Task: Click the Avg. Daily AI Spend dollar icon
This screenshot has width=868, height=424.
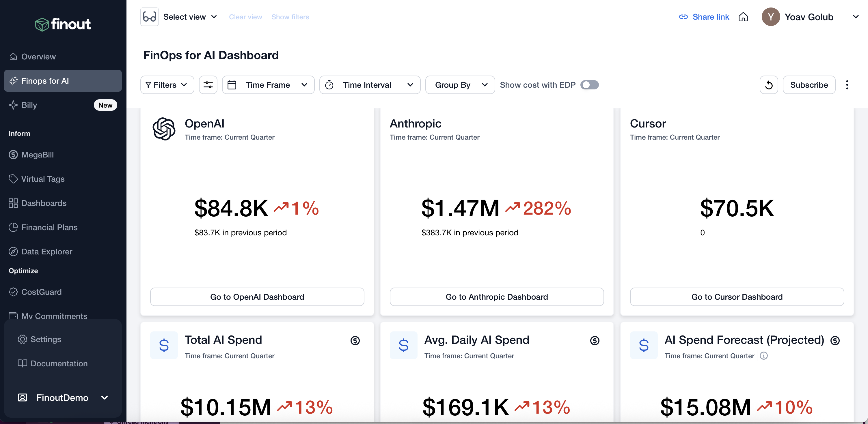Action: click(x=404, y=345)
